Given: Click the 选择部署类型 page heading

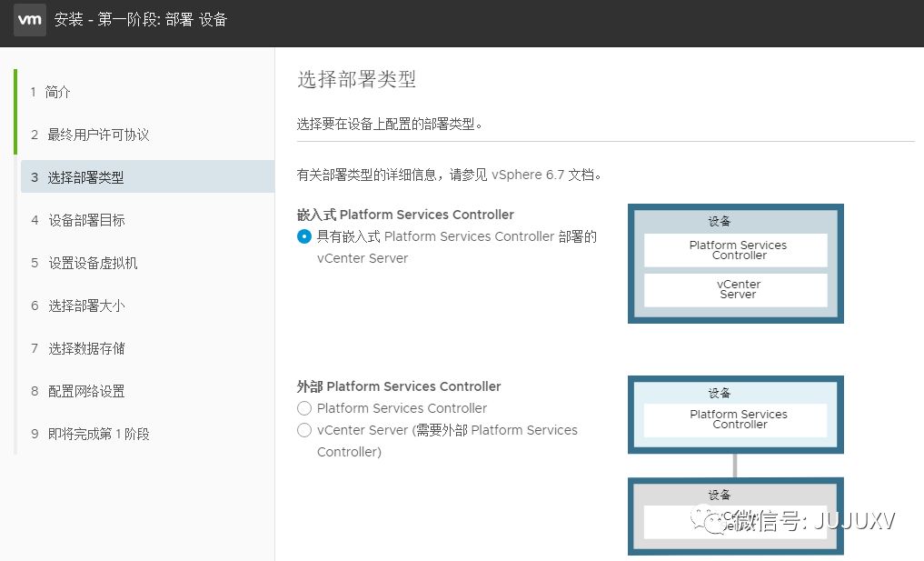Looking at the screenshot, I should pos(356,79).
